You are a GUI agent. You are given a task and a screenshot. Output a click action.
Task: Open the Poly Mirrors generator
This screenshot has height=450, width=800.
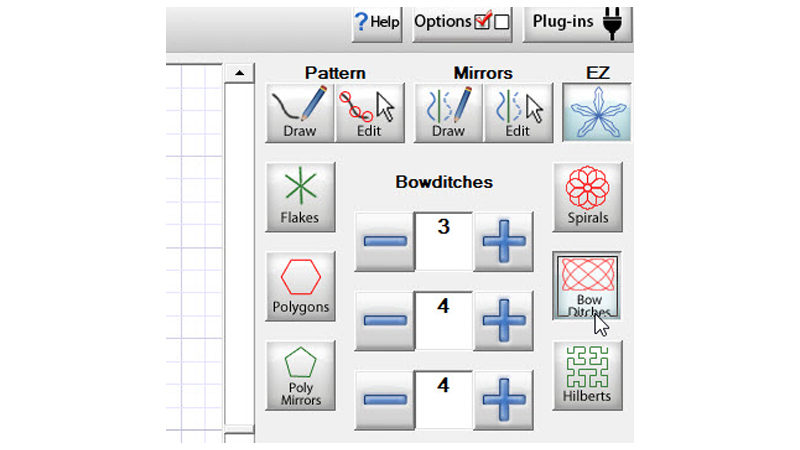(301, 375)
